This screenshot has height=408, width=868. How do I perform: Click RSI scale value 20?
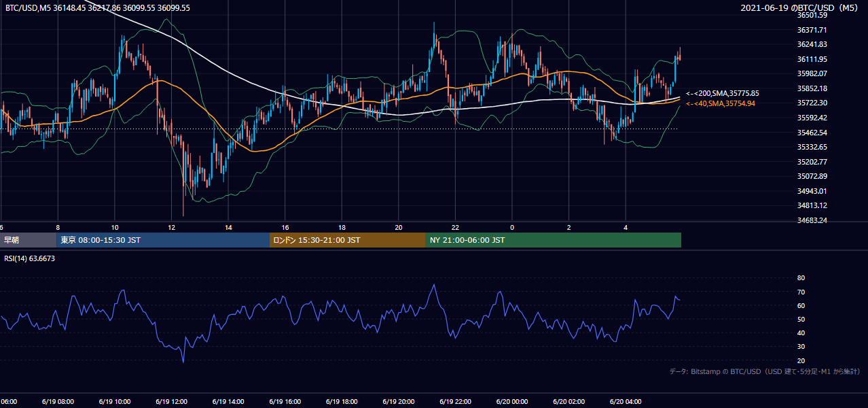pos(801,360)
